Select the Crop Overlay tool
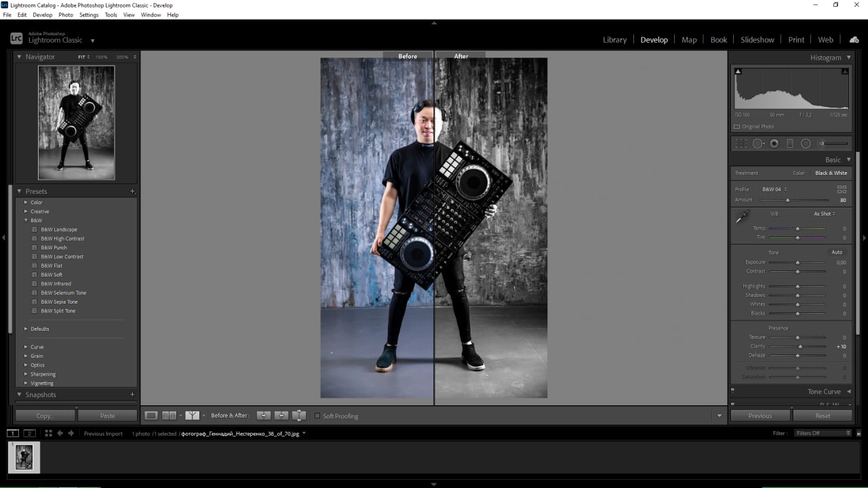Image resolution: width=868 pixels, height=488 pixels. click(741, 144)
